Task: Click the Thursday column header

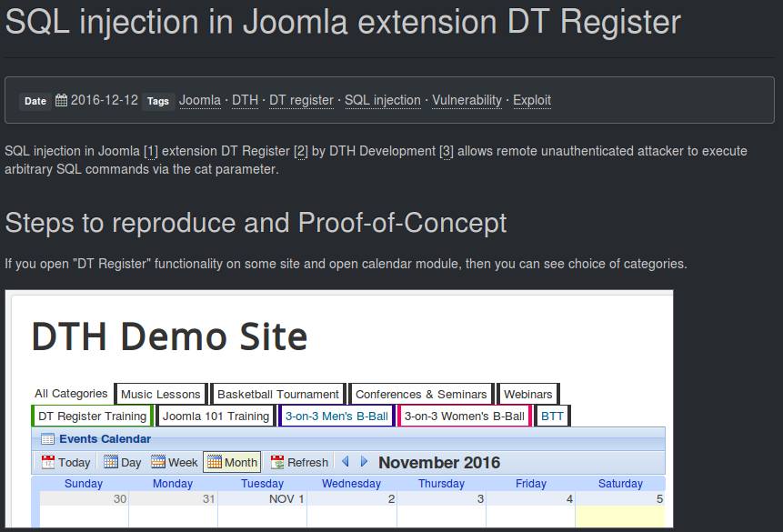Action: (x=441, y=484)
